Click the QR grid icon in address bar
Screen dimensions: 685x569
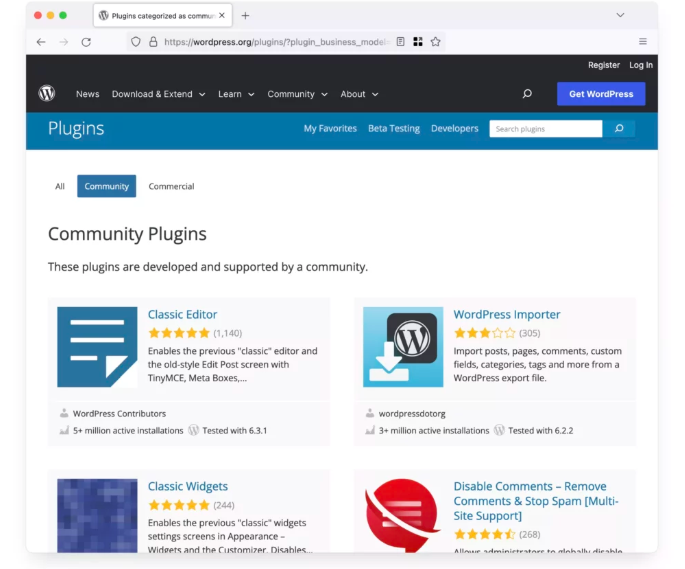(418, 42)
